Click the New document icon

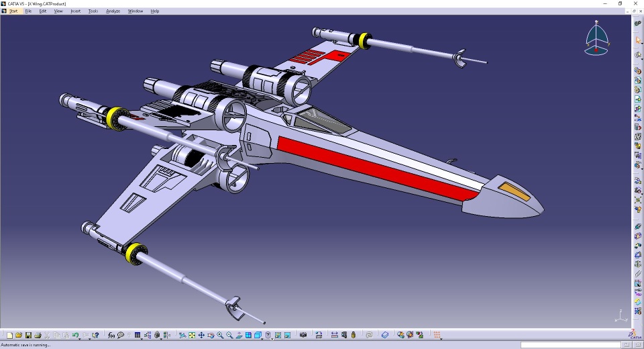coord(9,336)
